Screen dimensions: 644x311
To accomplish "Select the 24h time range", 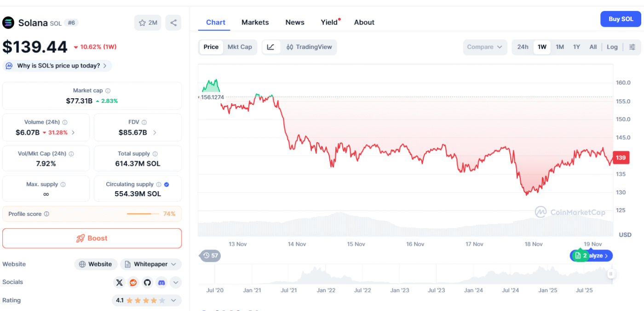I will [523, 47].
